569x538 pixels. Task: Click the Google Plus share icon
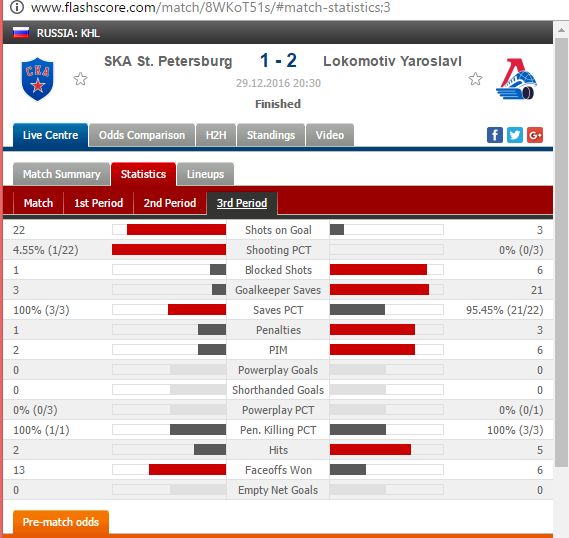(x=535, y=135)
